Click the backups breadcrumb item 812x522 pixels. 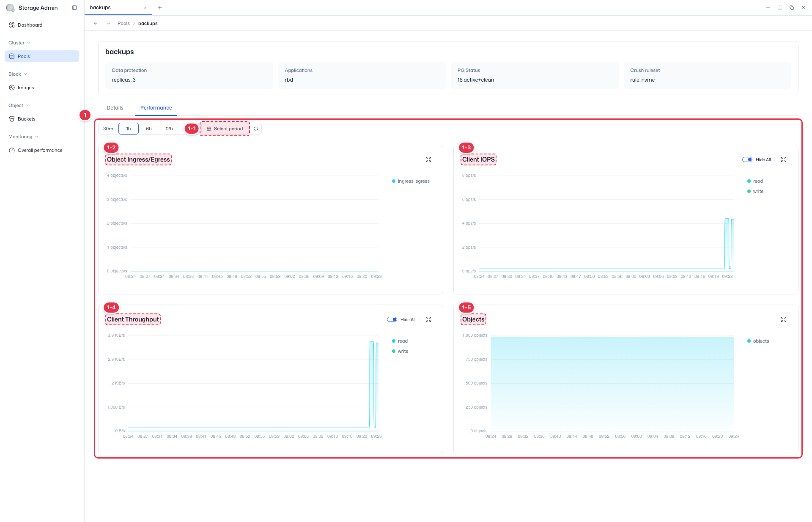click(x=148, y=23)
